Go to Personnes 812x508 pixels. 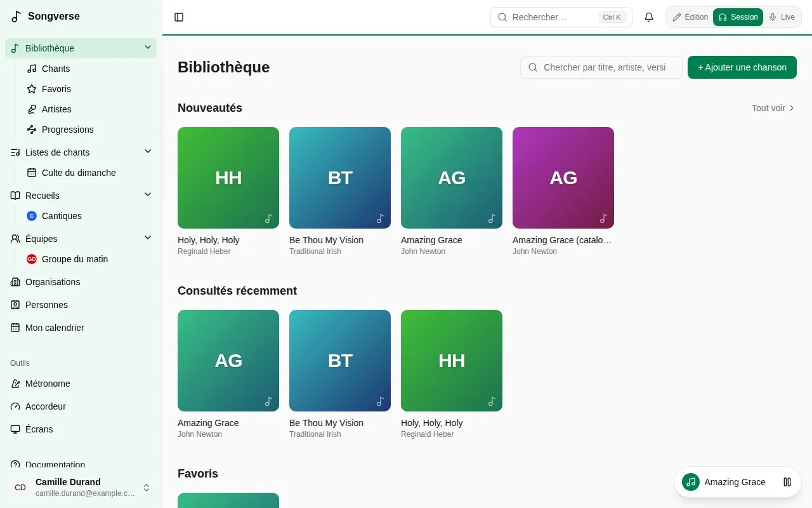pos(81,305)
